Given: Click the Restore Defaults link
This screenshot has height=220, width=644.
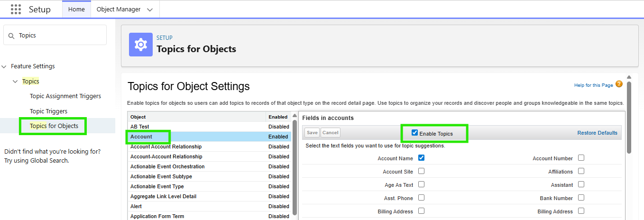Looking at the screenshot, I should pos(597,133).
